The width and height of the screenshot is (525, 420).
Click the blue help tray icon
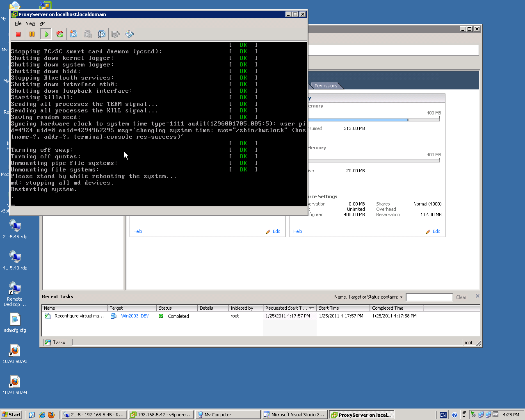(454, 415)
